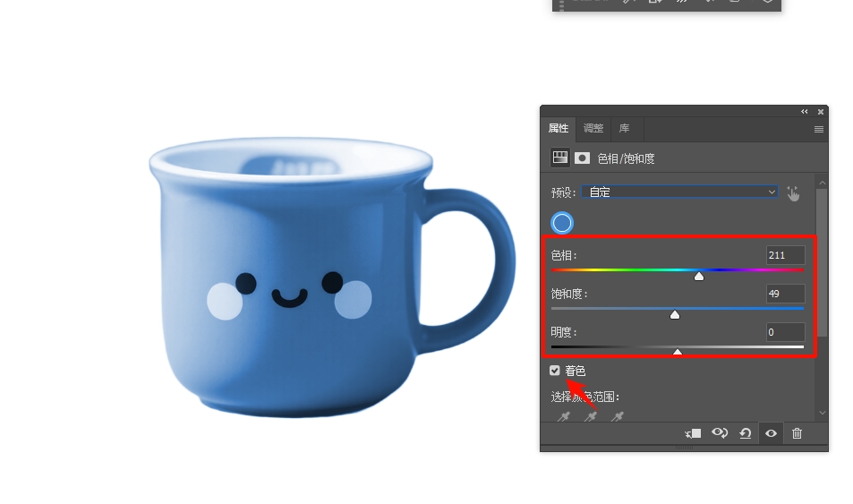Switch to the 库 (Libraries) tab

tap(625, 129)
